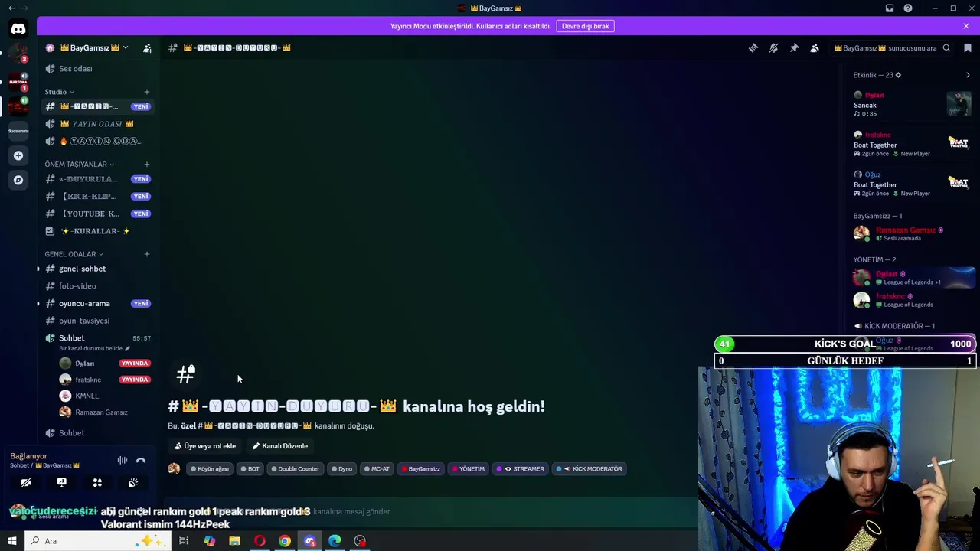Open Task View on the taskbar

[184, 541]
